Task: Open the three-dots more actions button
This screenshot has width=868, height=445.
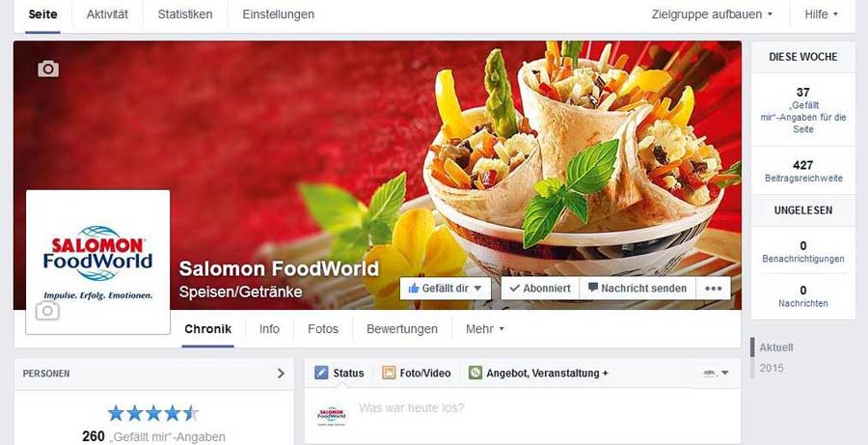Action: pos(713,289)
